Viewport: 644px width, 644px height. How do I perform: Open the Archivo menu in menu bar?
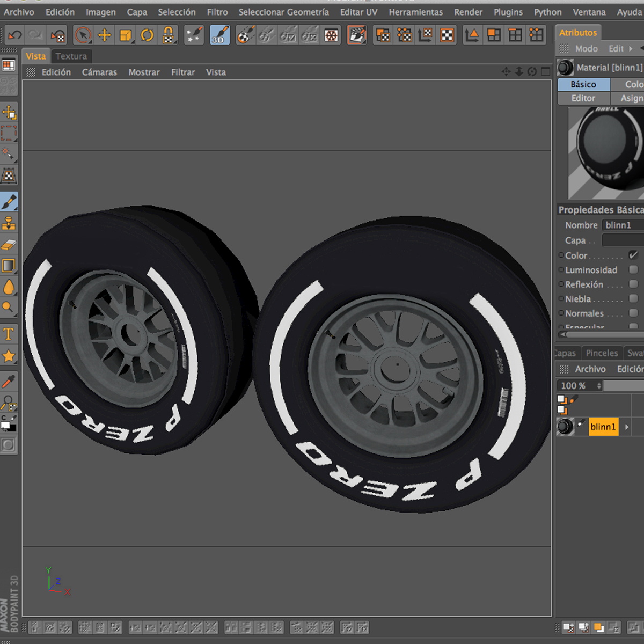[x=19, y=12]
